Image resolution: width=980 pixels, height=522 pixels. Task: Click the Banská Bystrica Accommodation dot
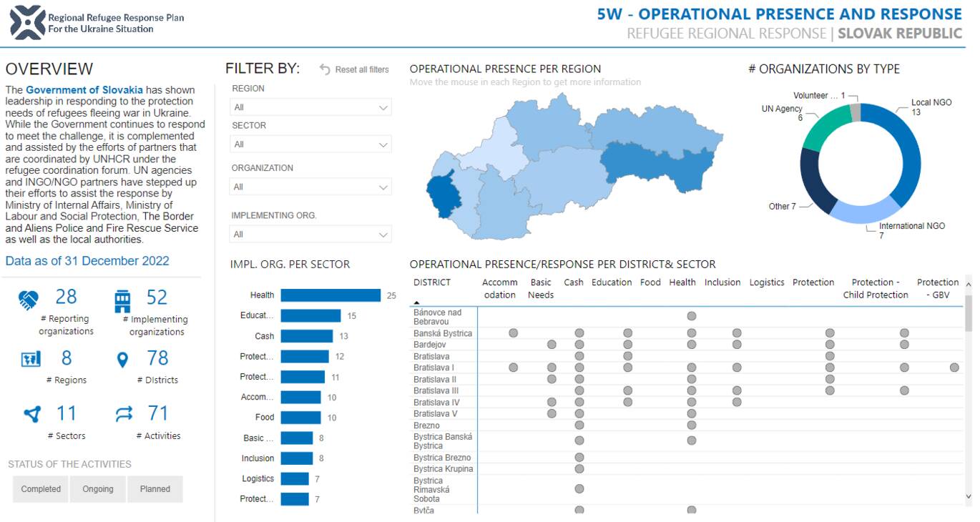tap(513, 333)
